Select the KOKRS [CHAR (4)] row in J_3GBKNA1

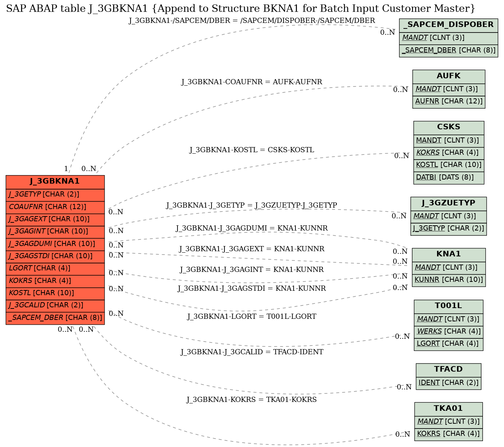[x=55, y=281]
